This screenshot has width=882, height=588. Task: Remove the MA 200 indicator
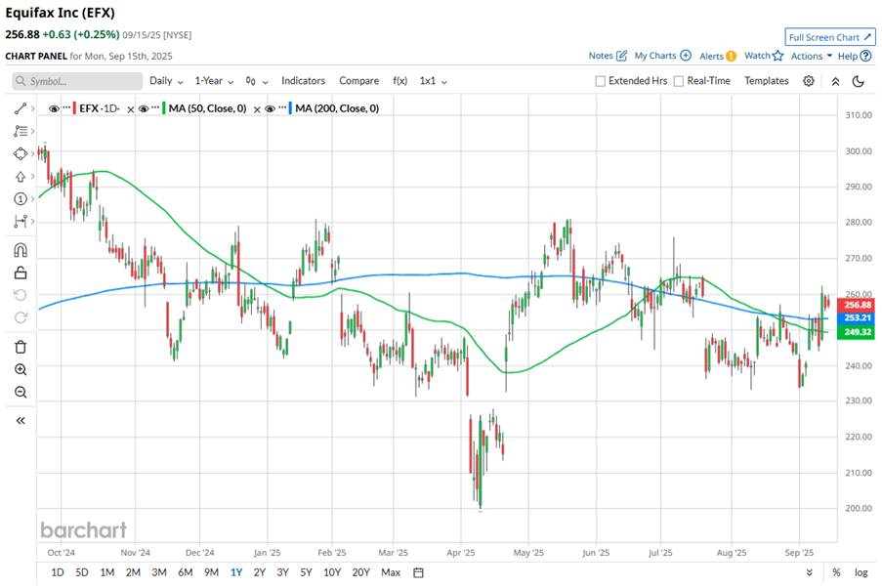point(257,109)
